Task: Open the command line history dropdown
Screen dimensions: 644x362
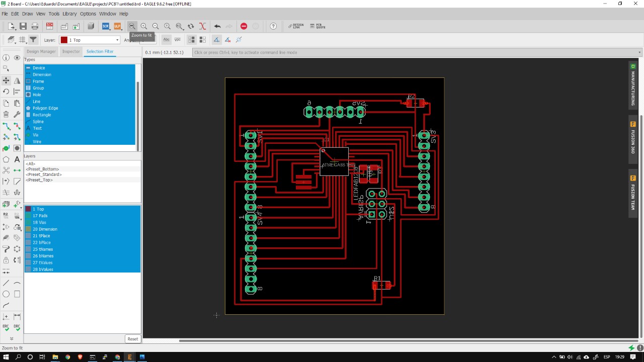Action: 639,52
